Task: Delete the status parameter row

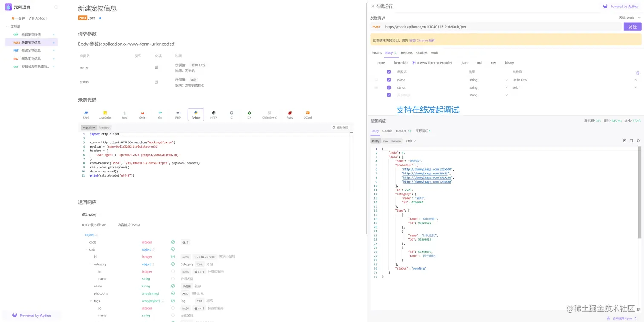Action: pyautogui.click(x=636, y=87)
